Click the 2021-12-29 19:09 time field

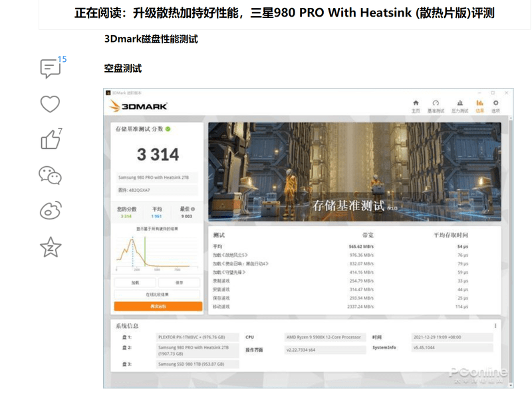[452, 337]
